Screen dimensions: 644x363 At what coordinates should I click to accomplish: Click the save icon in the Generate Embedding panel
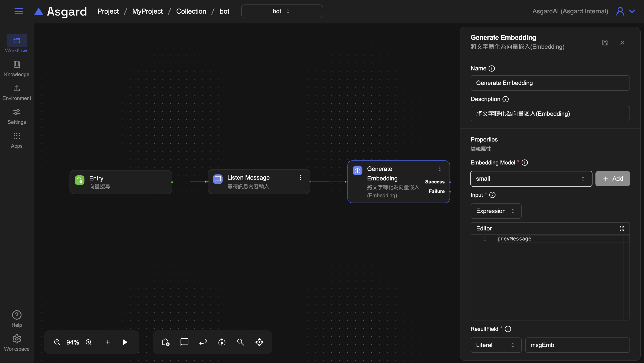coord(605,43)
